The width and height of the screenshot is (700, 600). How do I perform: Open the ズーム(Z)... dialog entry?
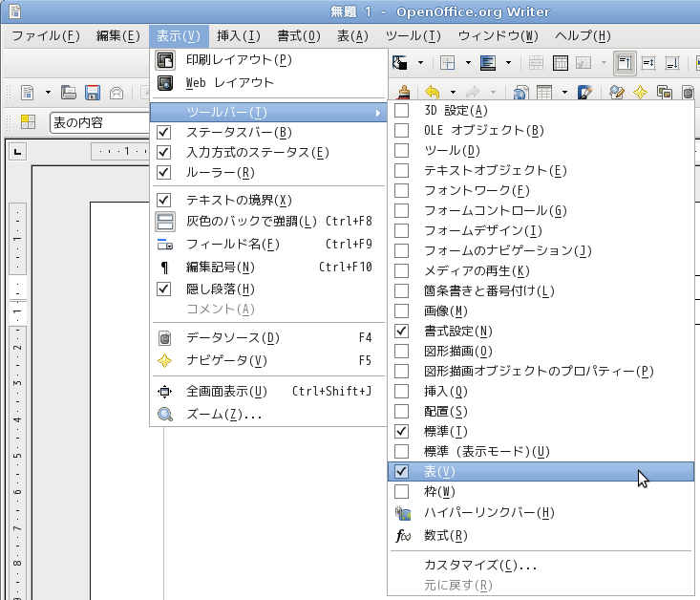click(223, 415)
